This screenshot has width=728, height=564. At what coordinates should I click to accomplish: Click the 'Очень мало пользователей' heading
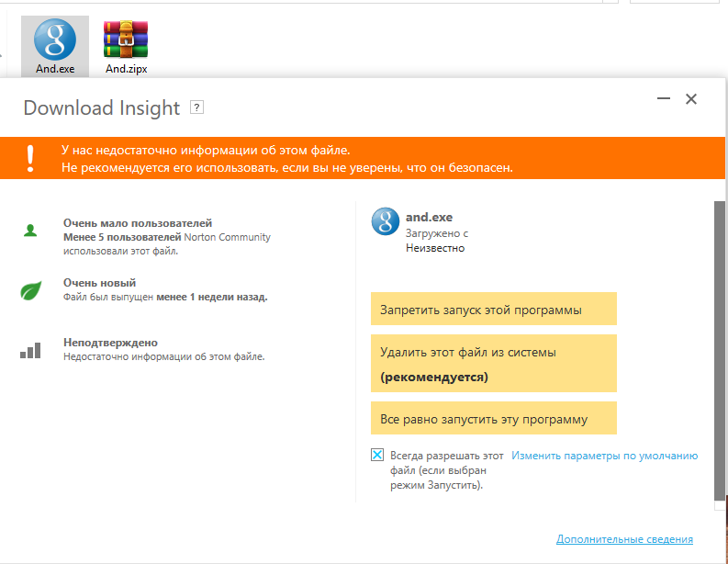pyautogui.click(x=138, y=223)
